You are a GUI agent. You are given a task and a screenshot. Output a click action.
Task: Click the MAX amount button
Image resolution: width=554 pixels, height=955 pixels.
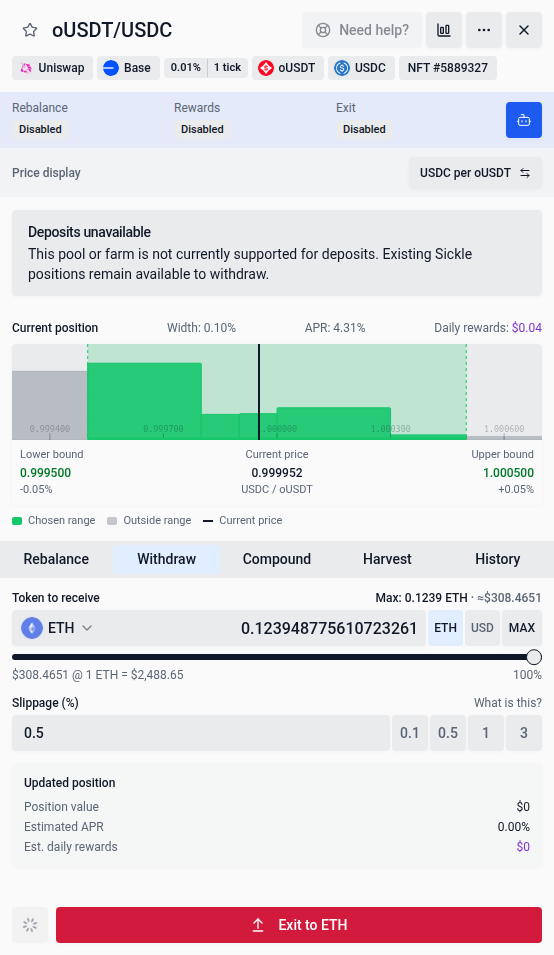pos(522,628)
